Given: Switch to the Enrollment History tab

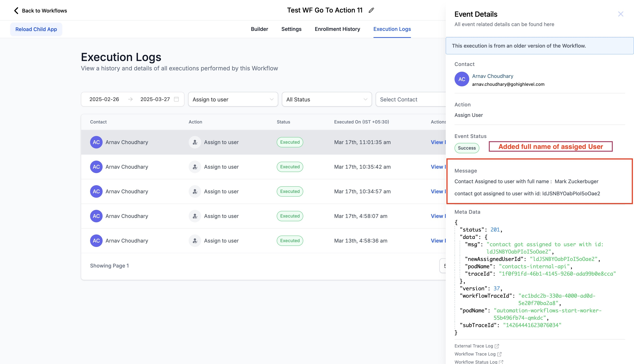Looking at the screenshot, I should coord(337,29).
